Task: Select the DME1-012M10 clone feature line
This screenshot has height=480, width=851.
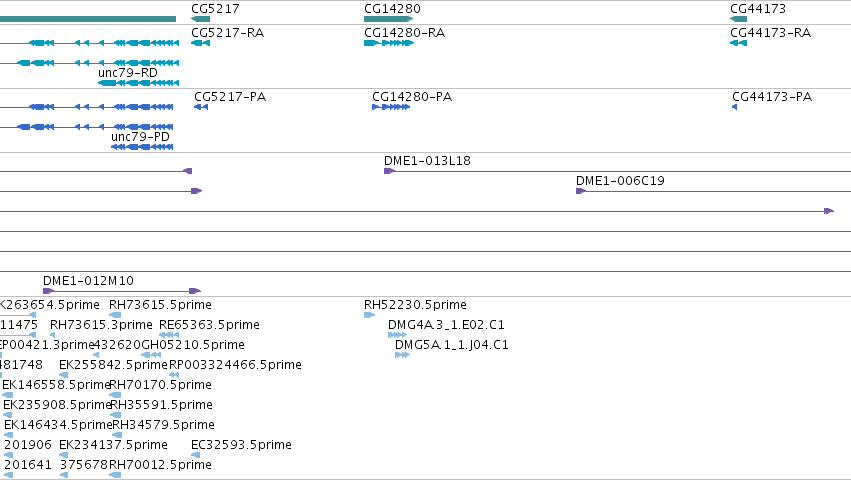Action: point(122,291)
